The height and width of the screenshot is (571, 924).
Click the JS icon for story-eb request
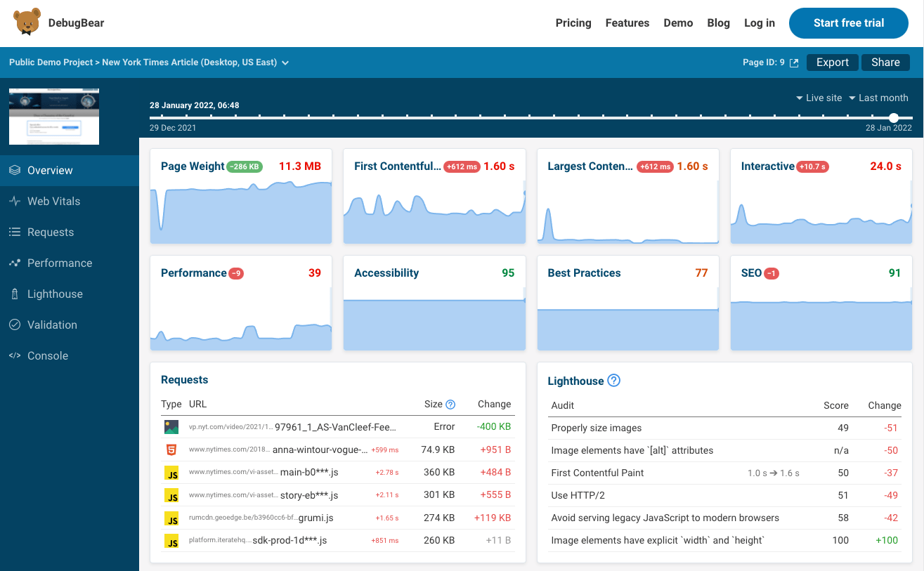pos(171,496)
